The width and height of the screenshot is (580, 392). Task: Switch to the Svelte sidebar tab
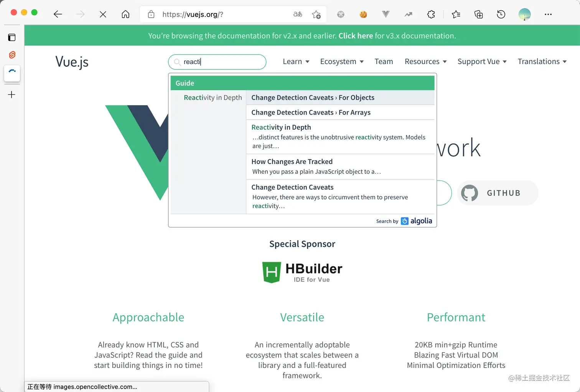coord(12,55)
